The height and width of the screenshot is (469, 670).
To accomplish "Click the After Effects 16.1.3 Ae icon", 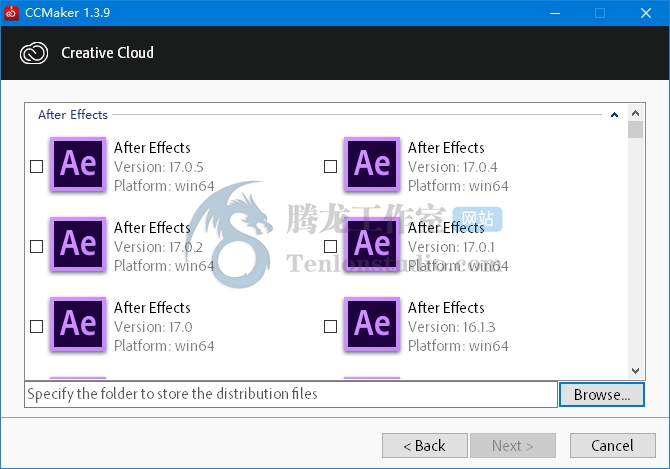I will click(x=372, y=324).
